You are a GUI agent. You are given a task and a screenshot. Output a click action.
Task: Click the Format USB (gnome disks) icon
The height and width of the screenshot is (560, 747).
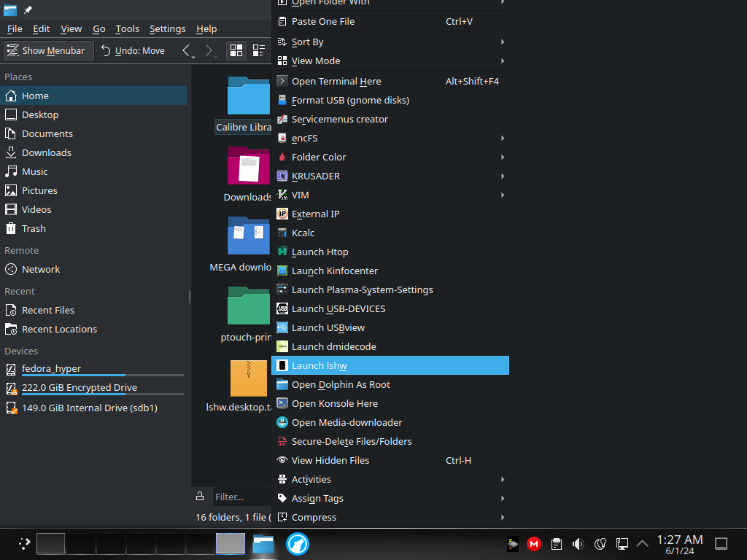point(282,100)
